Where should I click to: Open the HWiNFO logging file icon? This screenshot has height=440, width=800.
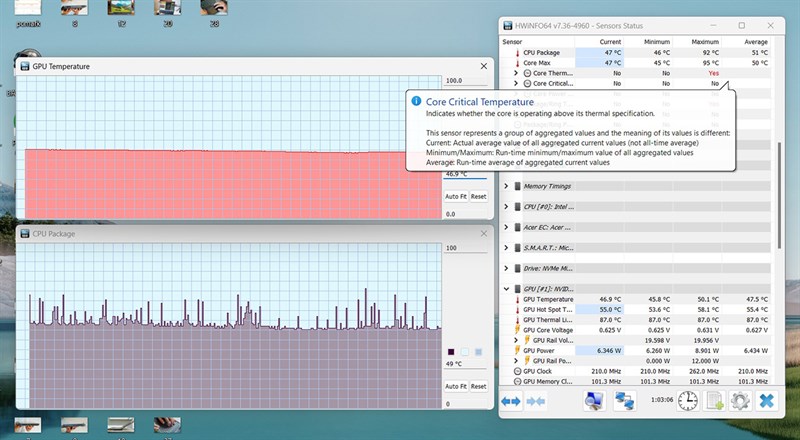[x=715, y=400]
